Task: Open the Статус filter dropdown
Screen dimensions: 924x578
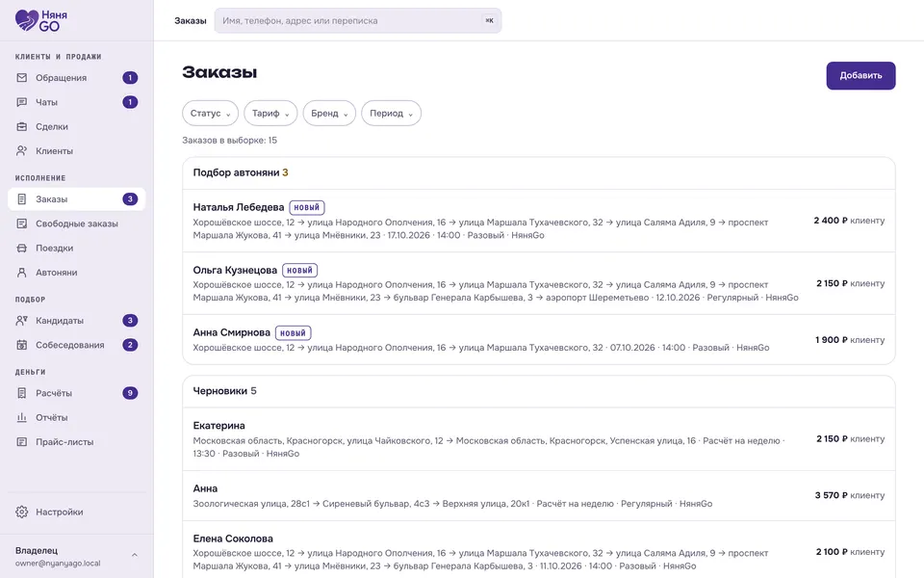Action: (x=211, y=114)
